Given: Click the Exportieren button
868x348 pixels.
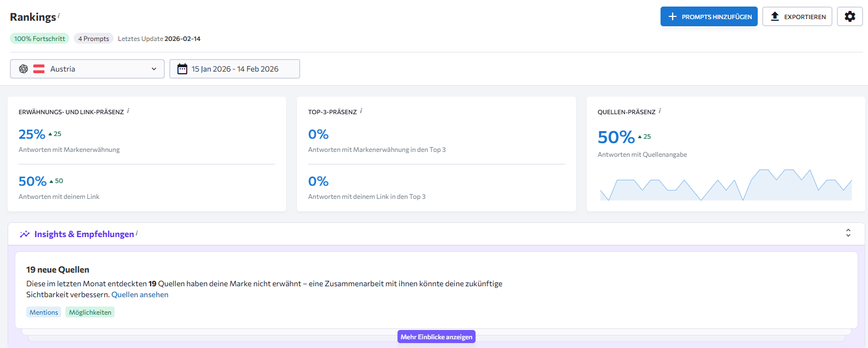Looking at the screenshot, I should click(x=797, y=16).
